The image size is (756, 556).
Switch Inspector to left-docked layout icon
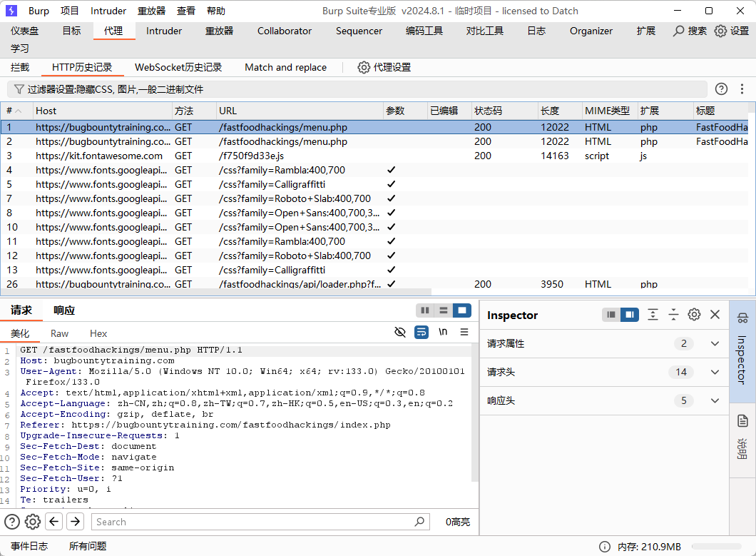611,315
